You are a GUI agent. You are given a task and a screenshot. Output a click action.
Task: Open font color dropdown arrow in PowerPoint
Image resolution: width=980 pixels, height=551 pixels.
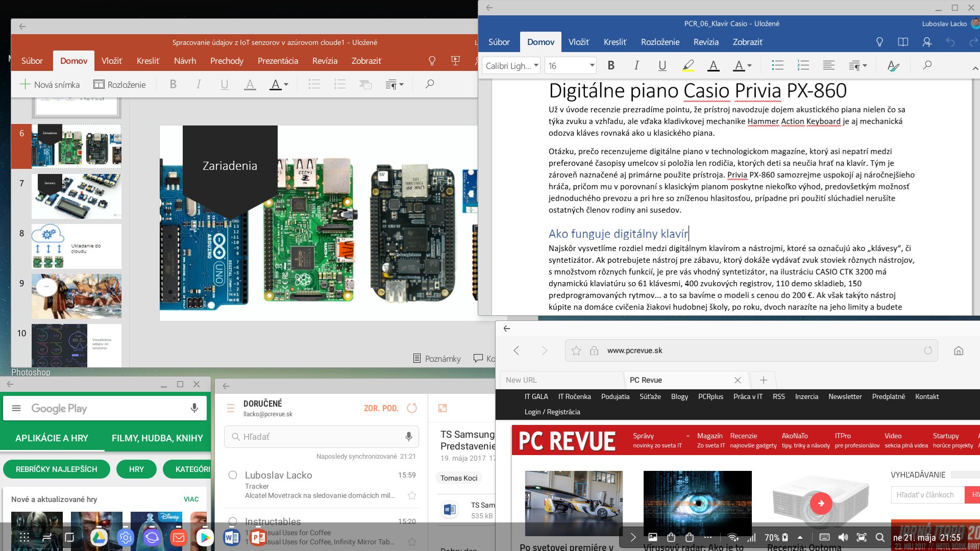(x=286, y=85)
